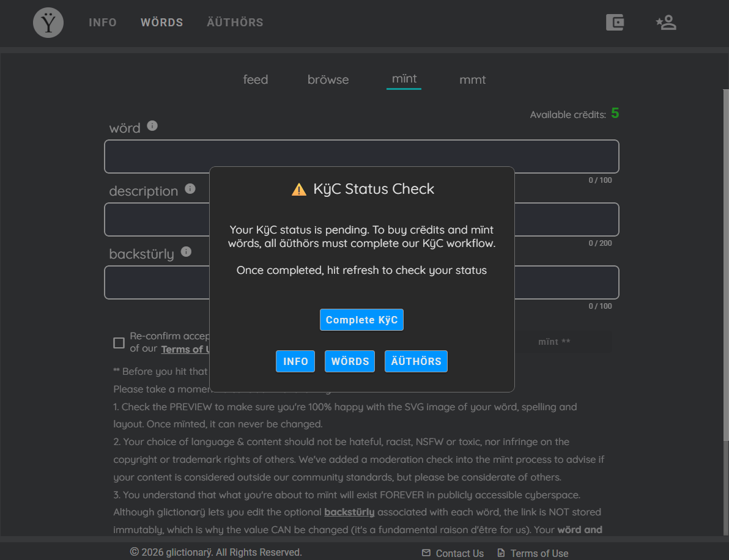
Task: Click info icon beside description label
Action: coord(190,189)
